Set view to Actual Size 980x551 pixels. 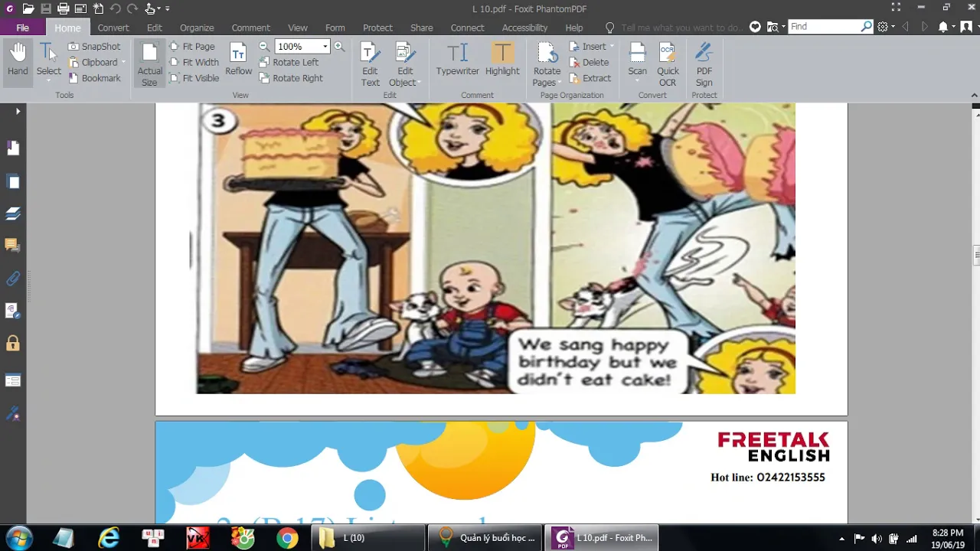(149, 64)
